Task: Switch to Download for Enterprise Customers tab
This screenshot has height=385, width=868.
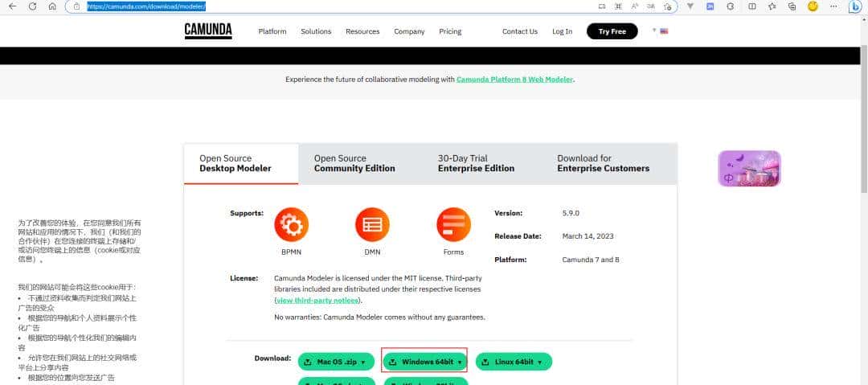Action: [604, 163]
